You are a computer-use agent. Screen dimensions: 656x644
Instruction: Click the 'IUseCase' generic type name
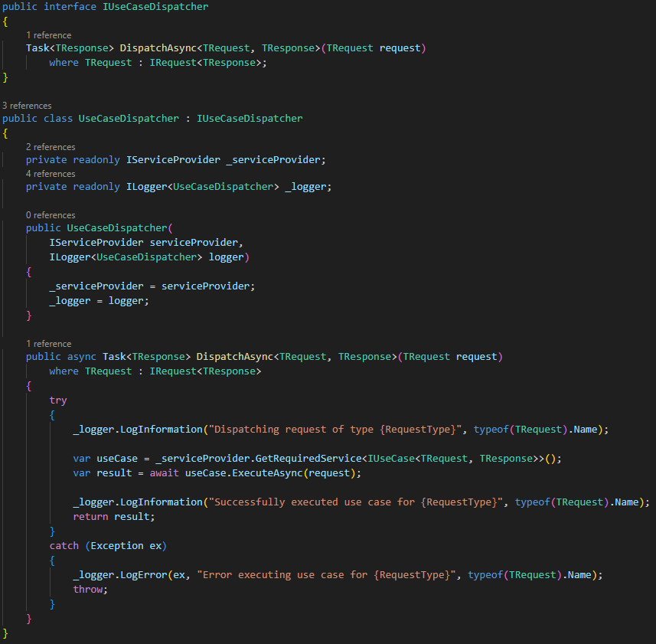[391, 459]
